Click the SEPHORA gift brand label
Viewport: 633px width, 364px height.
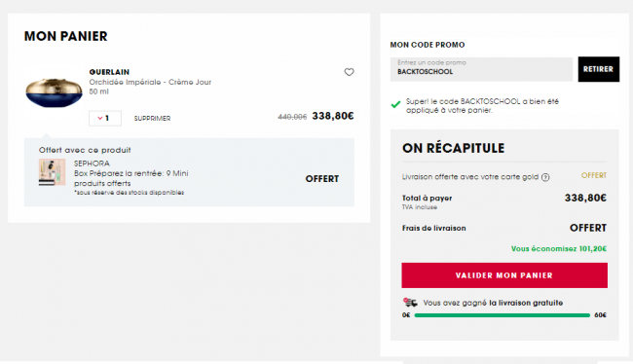[x=92, y=164]
